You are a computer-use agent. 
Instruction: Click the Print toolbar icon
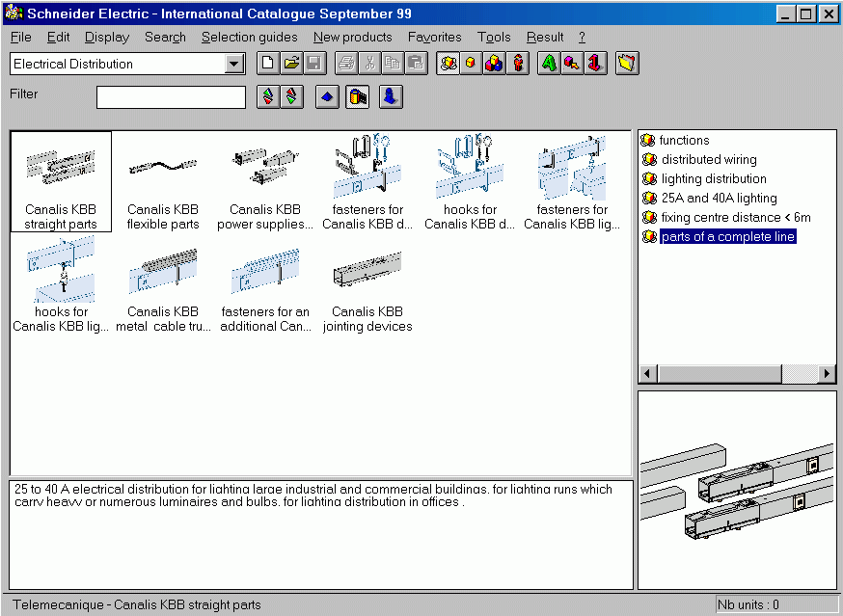[x=346, y=64]
